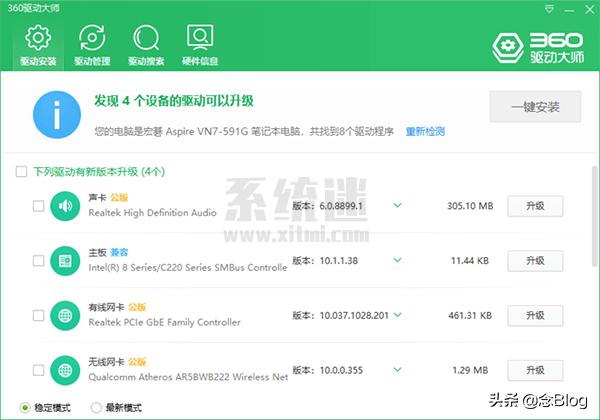This screenshot has height=420, width=600.
Task: Click the 重新检测 link
Action: click(x=425, y=132)
